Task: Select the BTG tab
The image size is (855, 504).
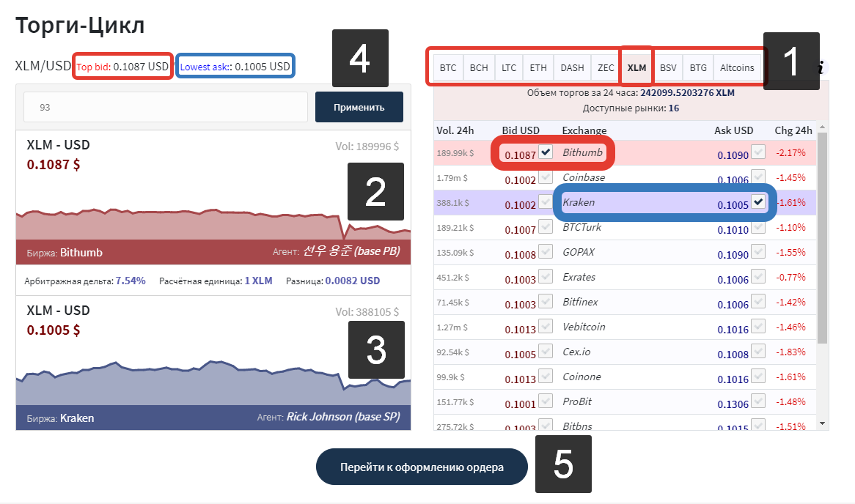Action: click(698, 67)
